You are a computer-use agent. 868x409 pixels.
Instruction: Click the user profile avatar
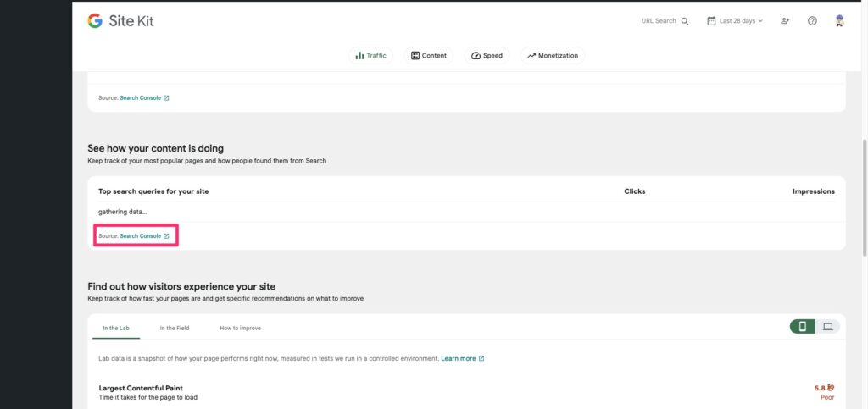pyautogui.click(x=839, y=21)
